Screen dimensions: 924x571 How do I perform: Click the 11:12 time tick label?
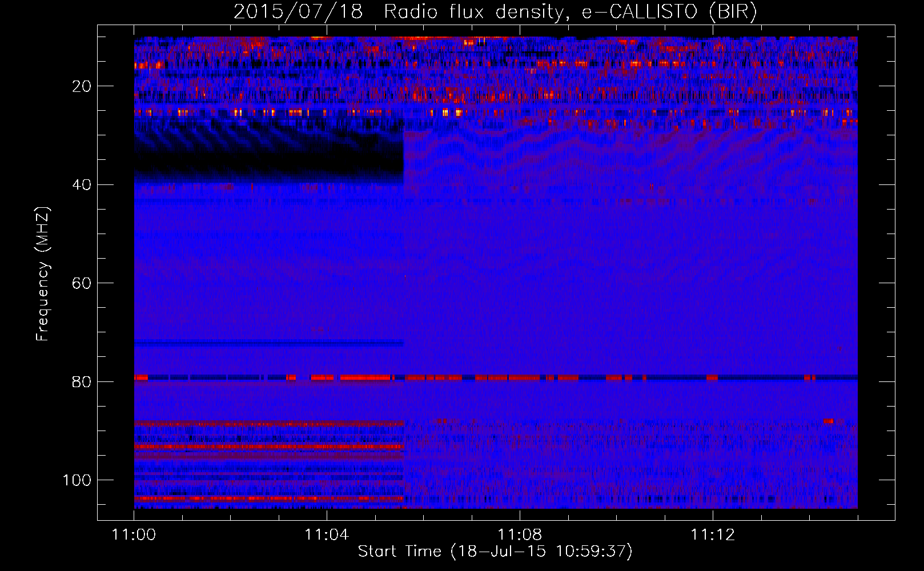(x=713, y=535)
